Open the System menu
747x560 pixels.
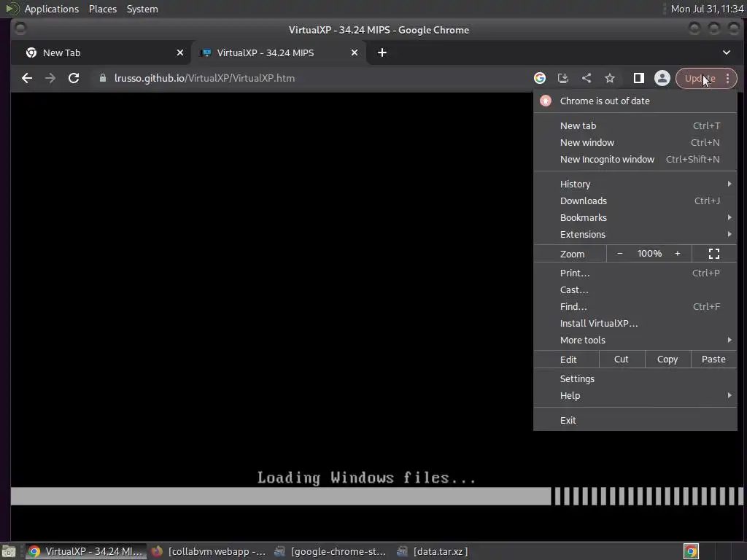(x=142, y=9)
